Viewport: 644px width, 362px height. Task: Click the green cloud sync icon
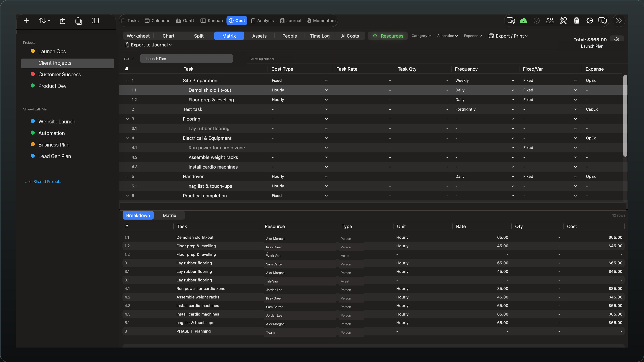(x=523, y=21)
